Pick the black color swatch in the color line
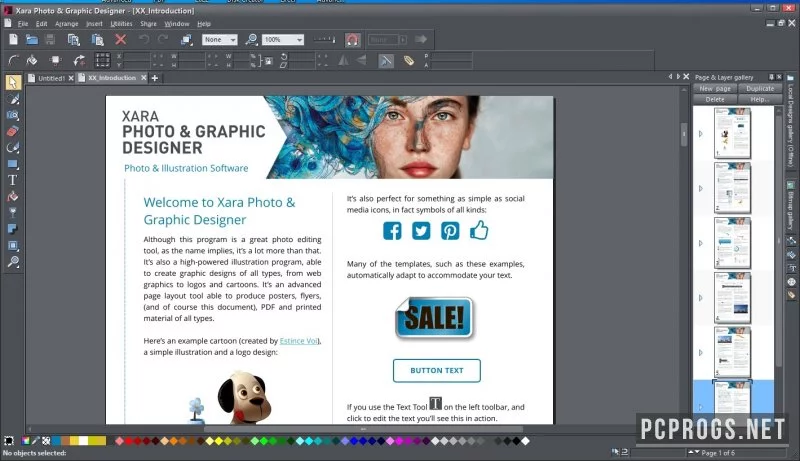This screenshot has width=800, height=461. tap(516, 441)
